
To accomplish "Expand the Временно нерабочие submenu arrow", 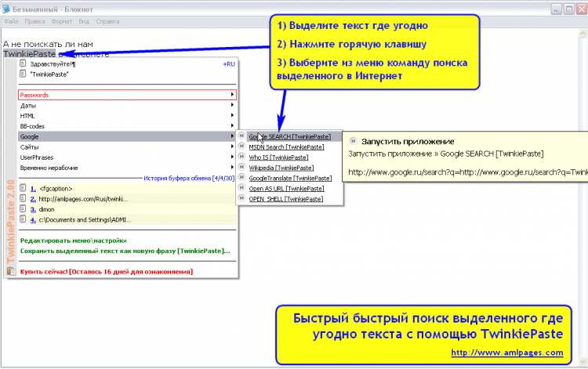I will pyautogui.click(x=232, y=168).
